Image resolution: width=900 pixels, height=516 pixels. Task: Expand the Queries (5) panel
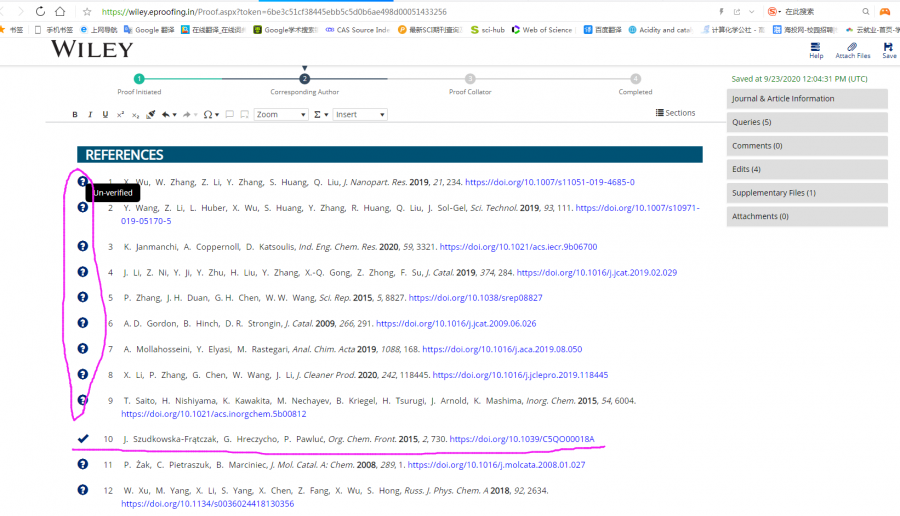point(806,122)
